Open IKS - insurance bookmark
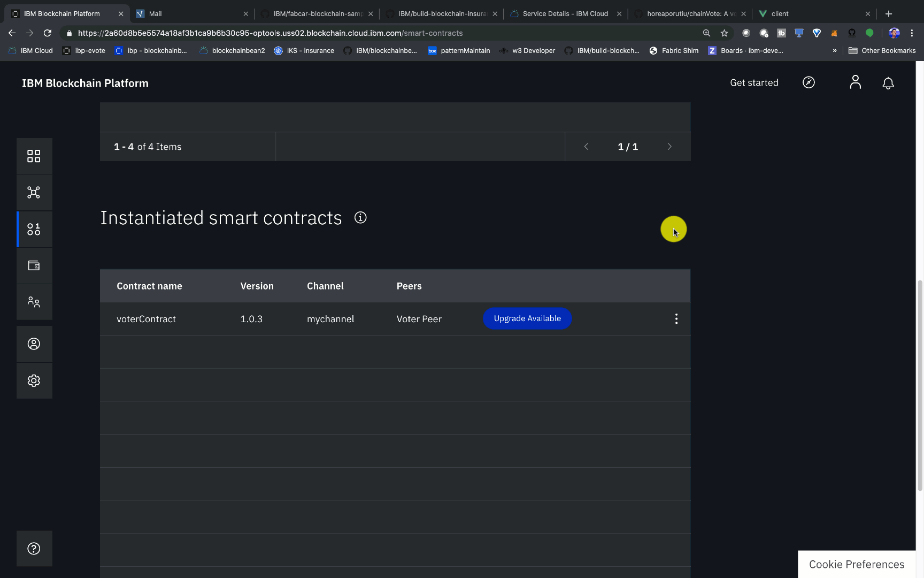This screenshot has height=578, width=924. (304, 51)
